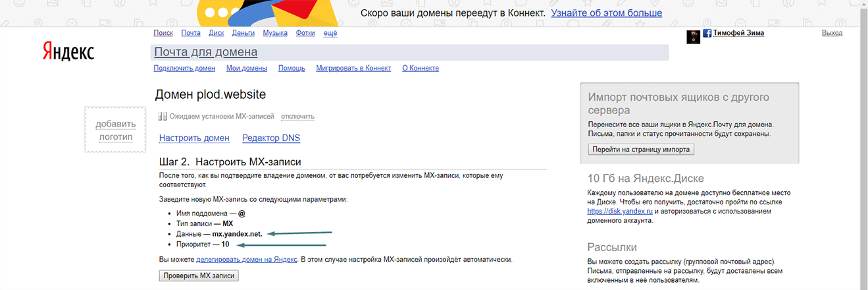Click the mx.yandex.net. data value

[x=237, y=233]
